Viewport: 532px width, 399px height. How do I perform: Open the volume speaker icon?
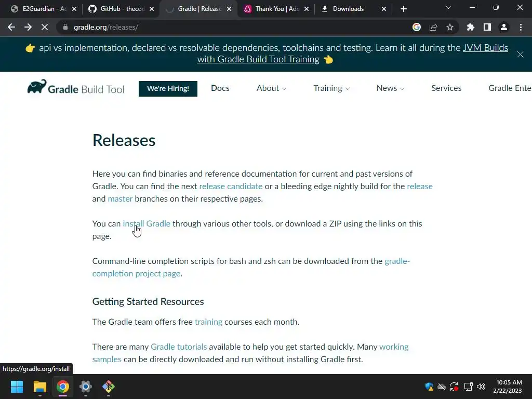[x=481, y=387]
